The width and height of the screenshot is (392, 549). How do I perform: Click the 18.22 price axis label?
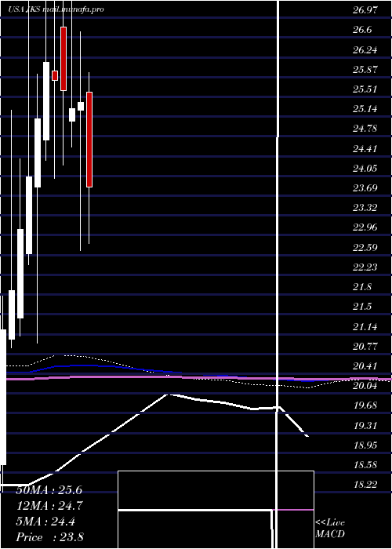pos(365,484)
